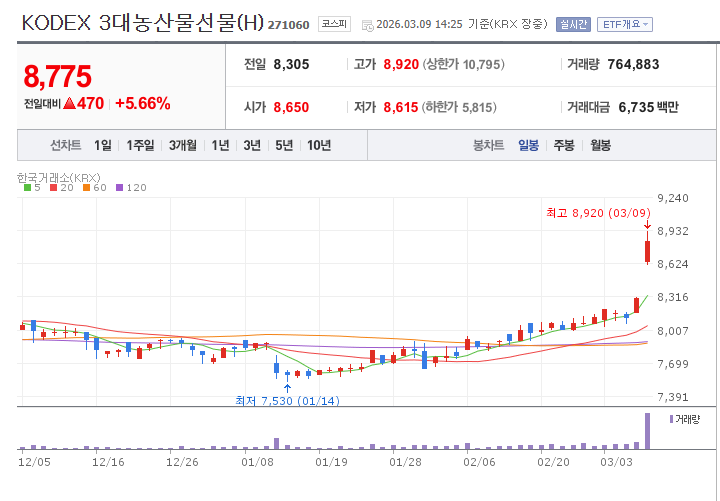Screen dimensions: 720x501
Task: Select the 1년 line chart tab
Action: [x=220, y=146]
